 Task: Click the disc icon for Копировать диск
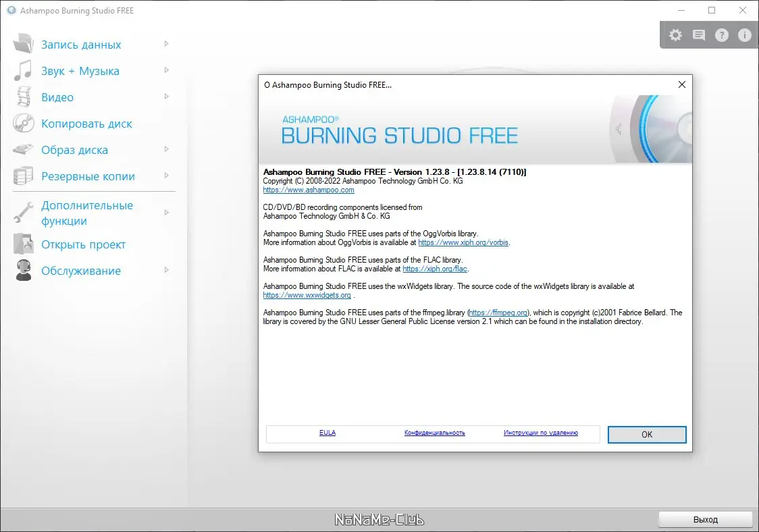23,123
